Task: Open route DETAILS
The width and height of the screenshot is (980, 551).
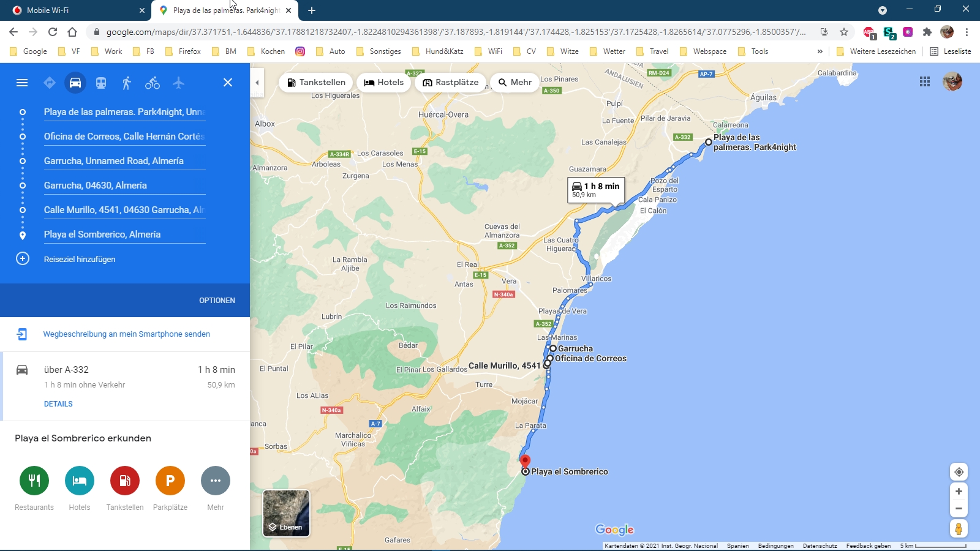Action: 58,404
